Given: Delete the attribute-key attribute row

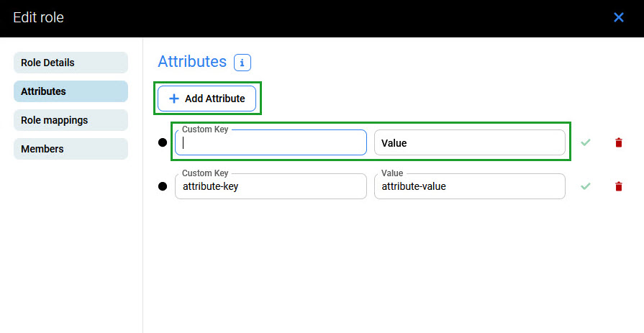Looking at the screenshot, I should 618,186.
